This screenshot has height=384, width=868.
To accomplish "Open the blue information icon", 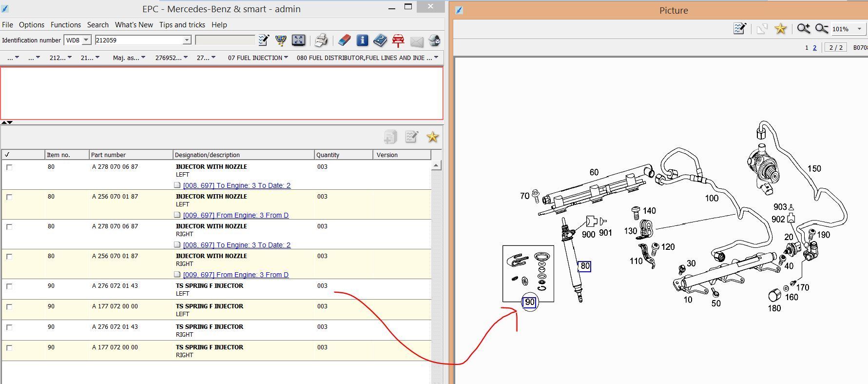I will click(x=362, y=40).
